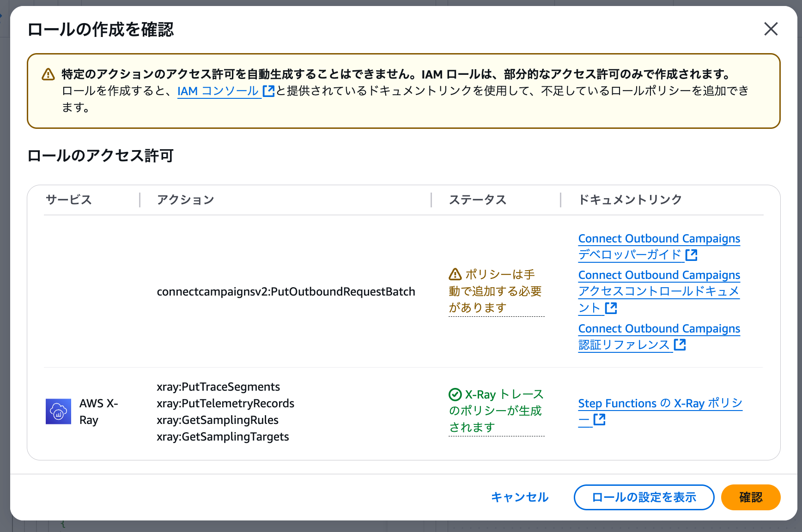Click warning icon in ポリシーは手動で追加 status
The width and height of the screenshot is (802, 532).
(455, 274)
